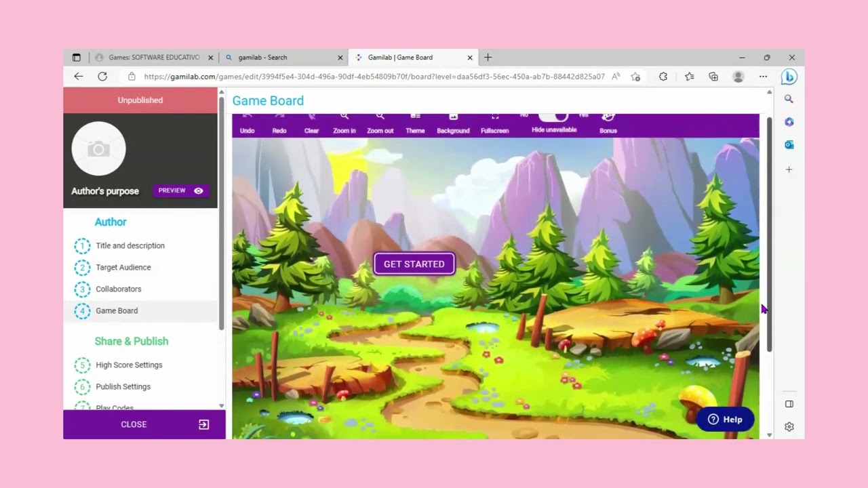Open the Outlook sidebar icon
Viewport: 868px width, 488px height.
[x=789, y=145]
